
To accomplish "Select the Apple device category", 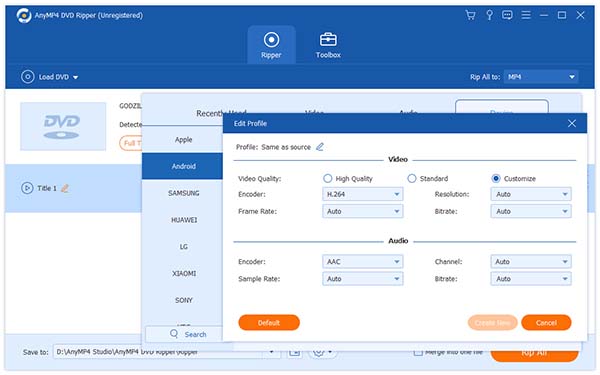I will (183, 140).
